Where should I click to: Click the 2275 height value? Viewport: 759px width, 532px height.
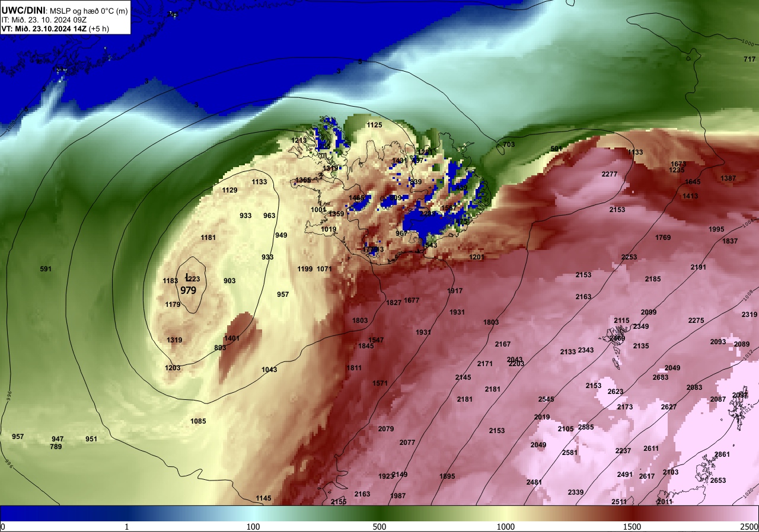tap(696, 321)
